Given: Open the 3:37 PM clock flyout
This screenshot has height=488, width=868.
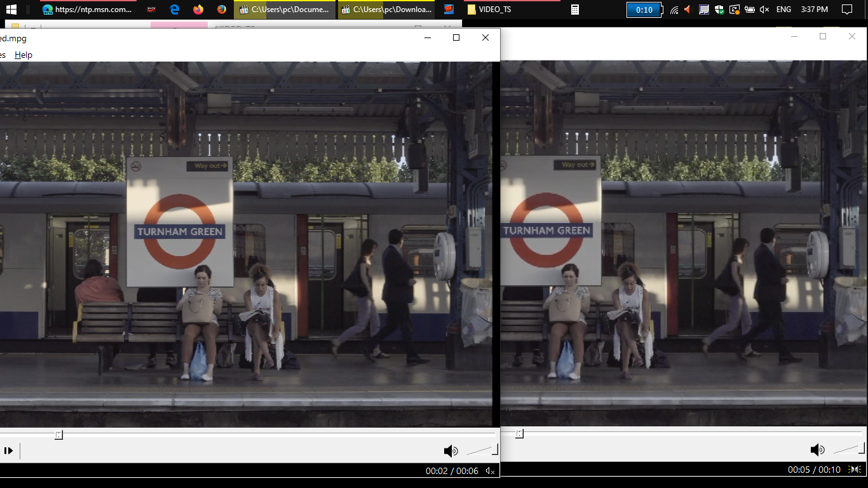Looking at the screenshot, I should [x=815, y=10].
